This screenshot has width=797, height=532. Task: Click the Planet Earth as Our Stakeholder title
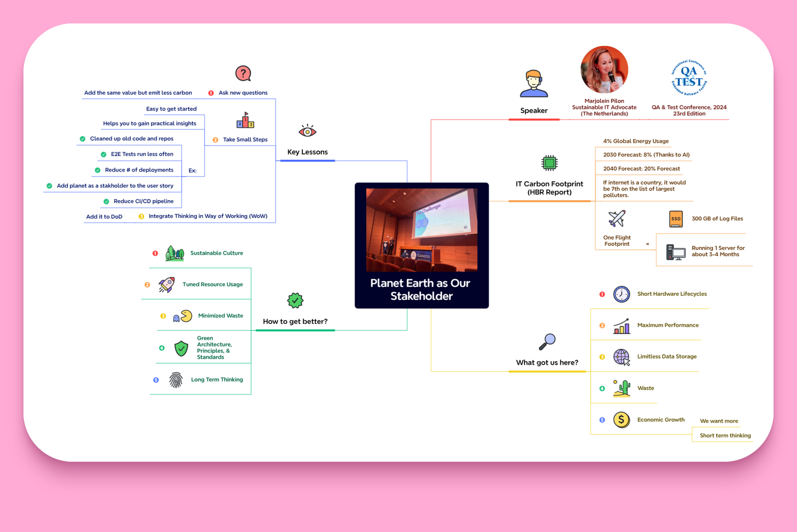pos(421,290)
